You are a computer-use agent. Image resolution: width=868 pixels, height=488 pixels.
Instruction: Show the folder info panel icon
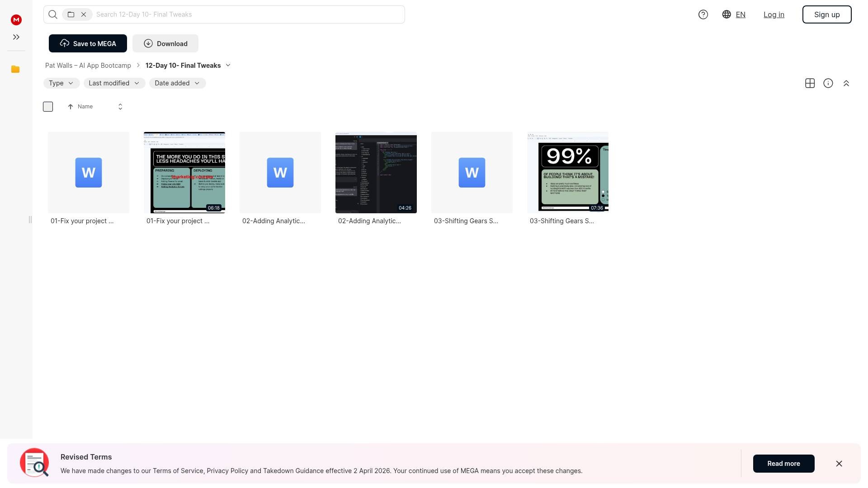coord(828,83)
